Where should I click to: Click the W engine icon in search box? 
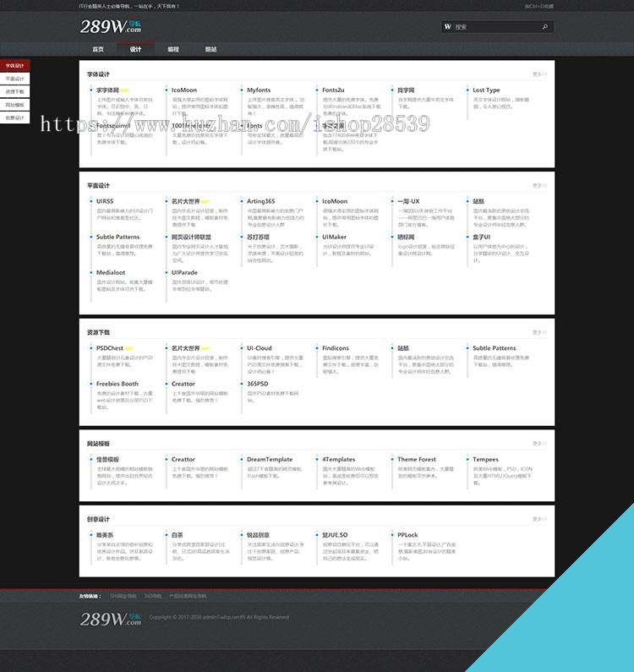tap(447, 26)
